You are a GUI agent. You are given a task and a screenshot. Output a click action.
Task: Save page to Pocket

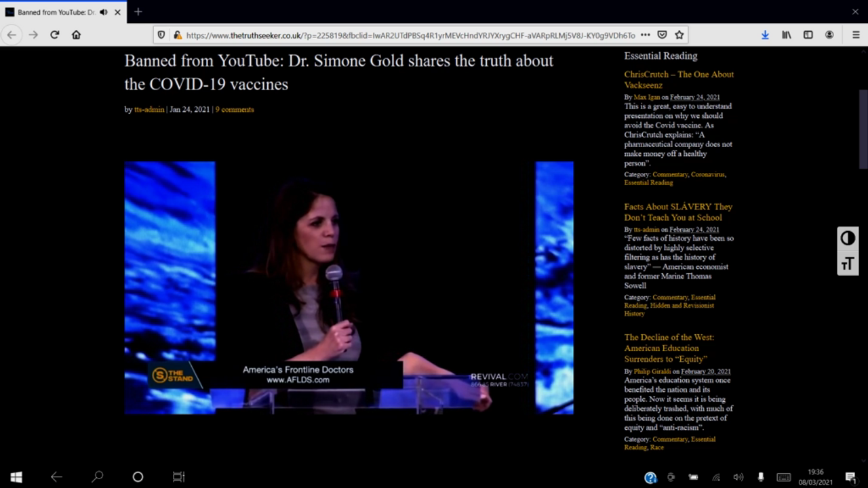(x=662, y=35)
